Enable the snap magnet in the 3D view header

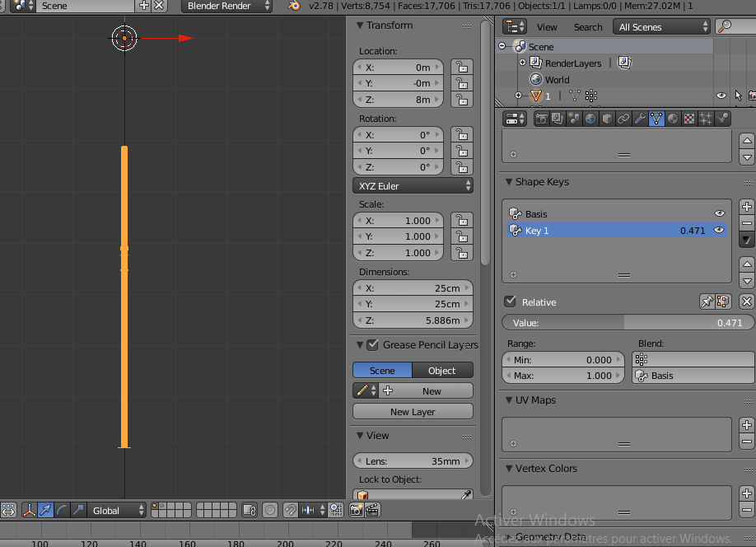(289, 510)
